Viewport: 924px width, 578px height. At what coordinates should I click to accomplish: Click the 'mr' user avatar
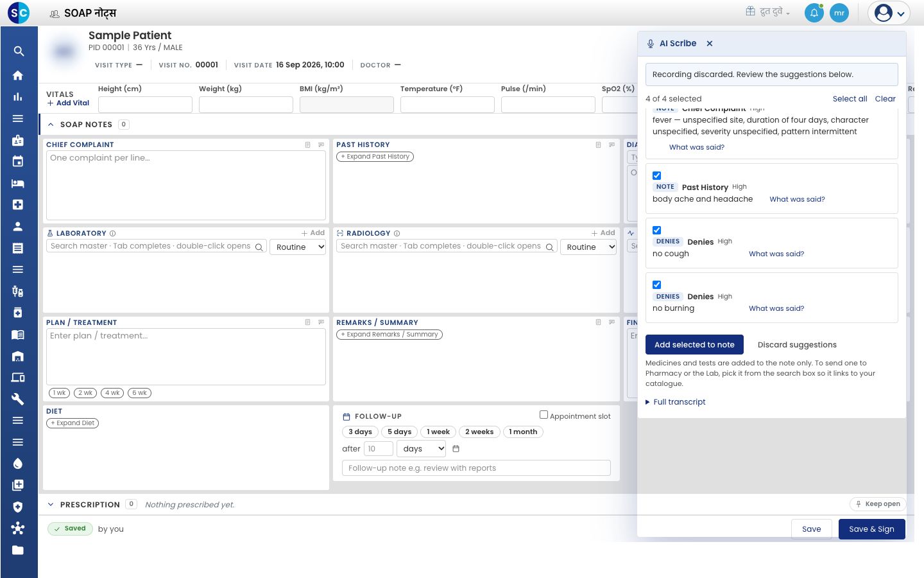839,13
